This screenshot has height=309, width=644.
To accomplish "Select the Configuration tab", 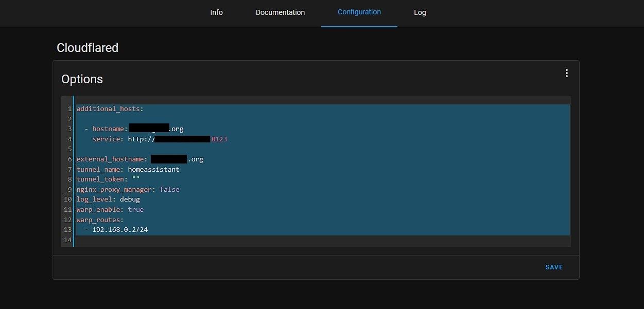I will tap(359, 12).
